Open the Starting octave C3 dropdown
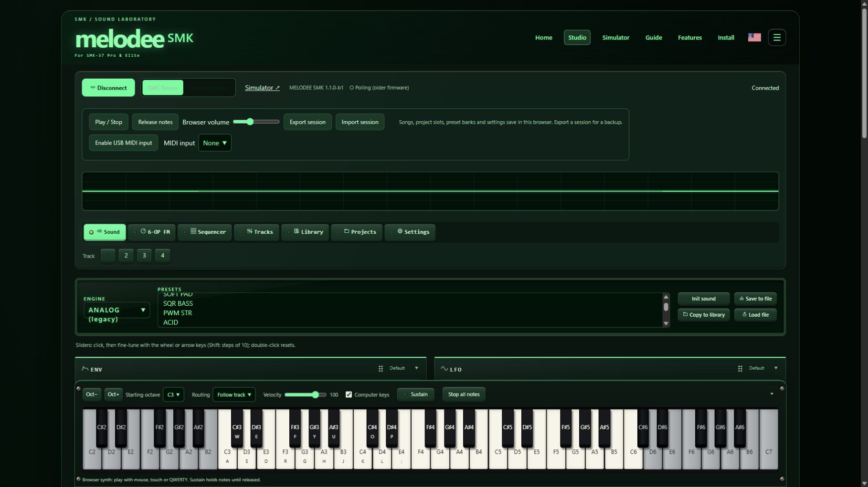 pos(173,395)
